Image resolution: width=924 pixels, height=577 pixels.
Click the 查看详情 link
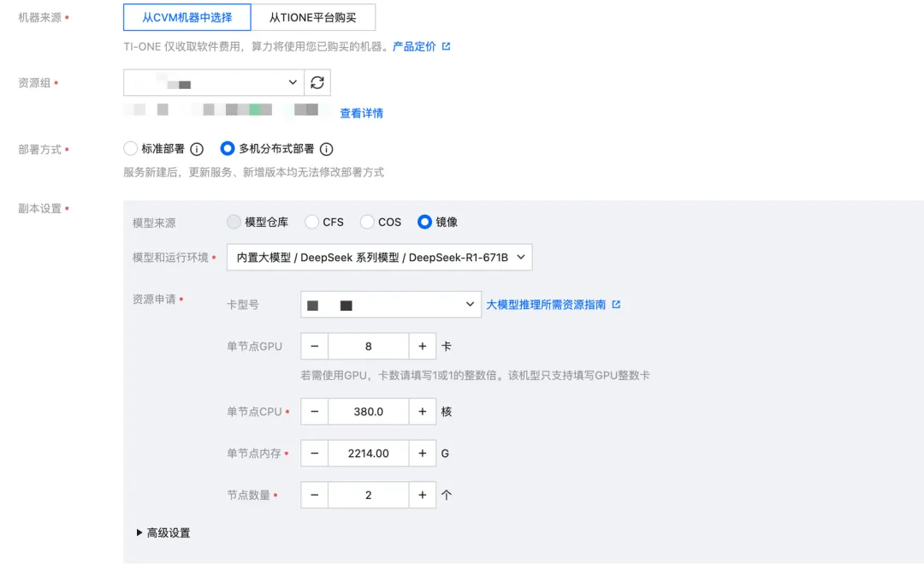tap(362, 112)
